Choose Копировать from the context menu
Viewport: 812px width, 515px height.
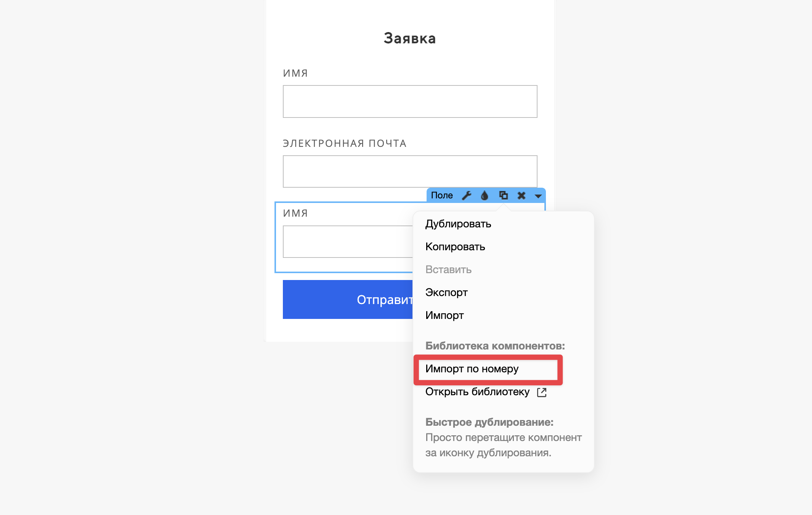click(x=455, y=246)
